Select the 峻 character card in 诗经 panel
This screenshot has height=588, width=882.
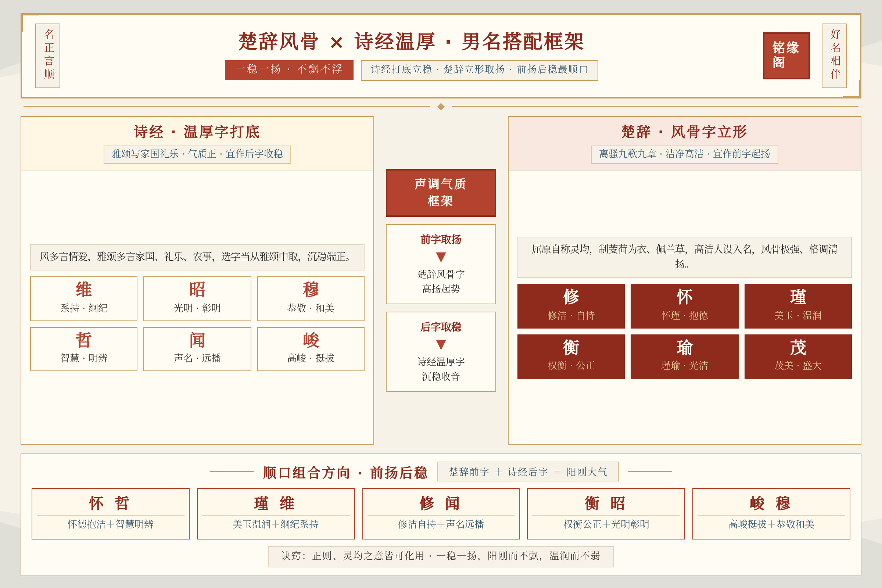(x=311, y=349)
